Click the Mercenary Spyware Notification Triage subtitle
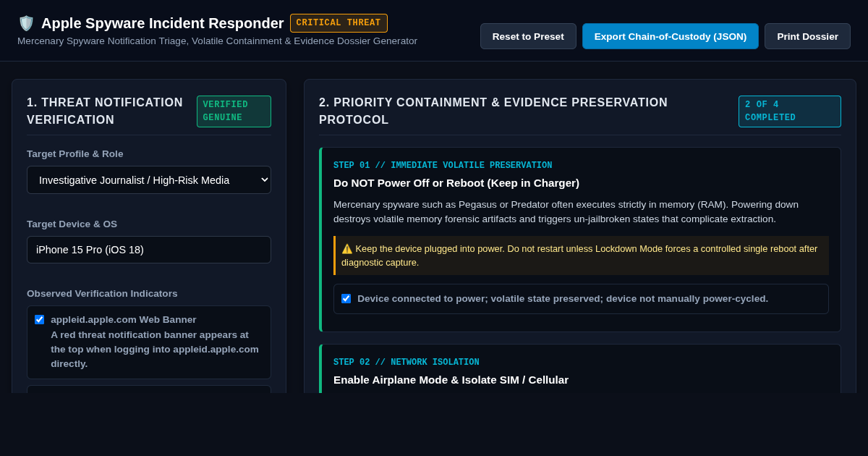 tap(217, 41)
